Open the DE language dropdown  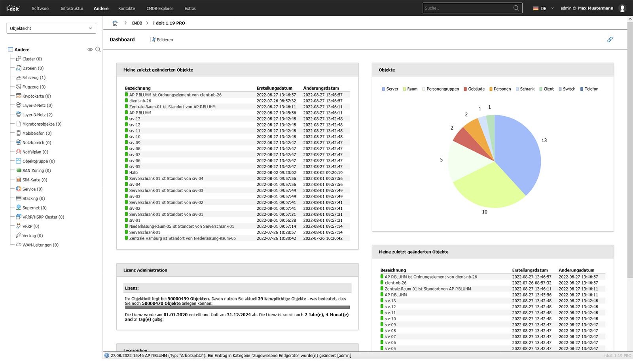tap(544, 8)
